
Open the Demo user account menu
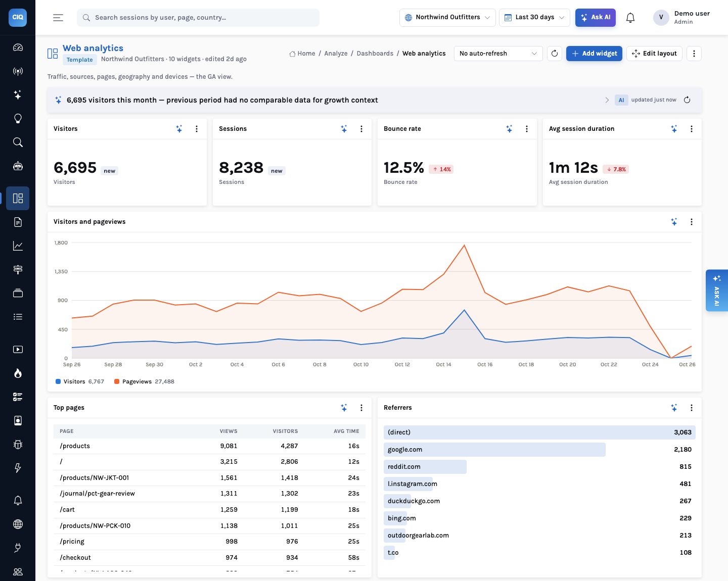[681, 18]
